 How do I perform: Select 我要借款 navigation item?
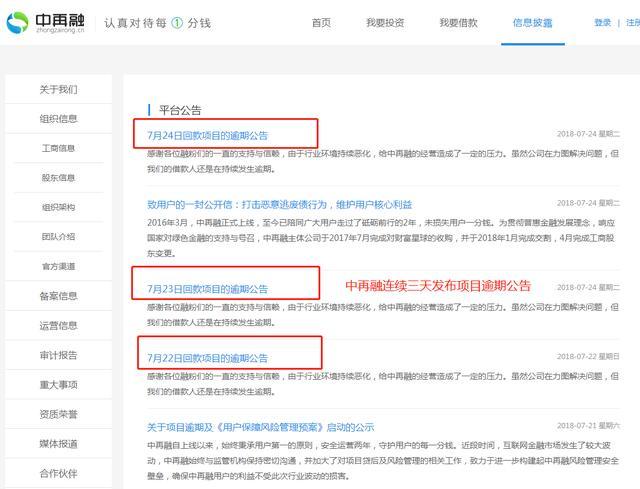coord(458,23)
